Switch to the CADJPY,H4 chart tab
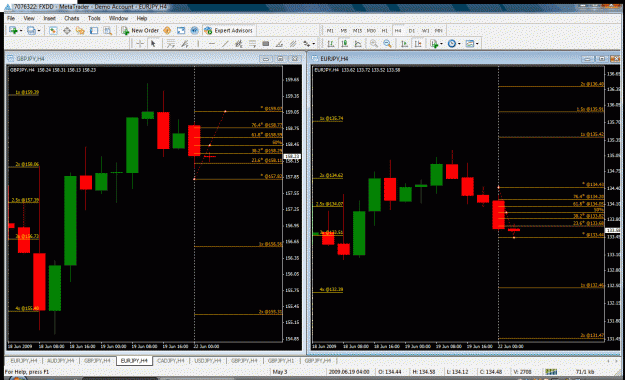The image size is (625, 380). coord(171,360)
